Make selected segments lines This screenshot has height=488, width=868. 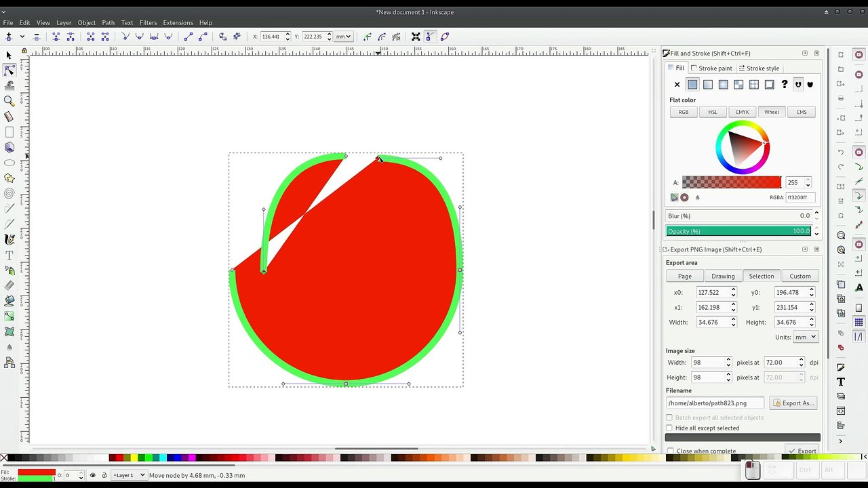(x=189, y=37)
